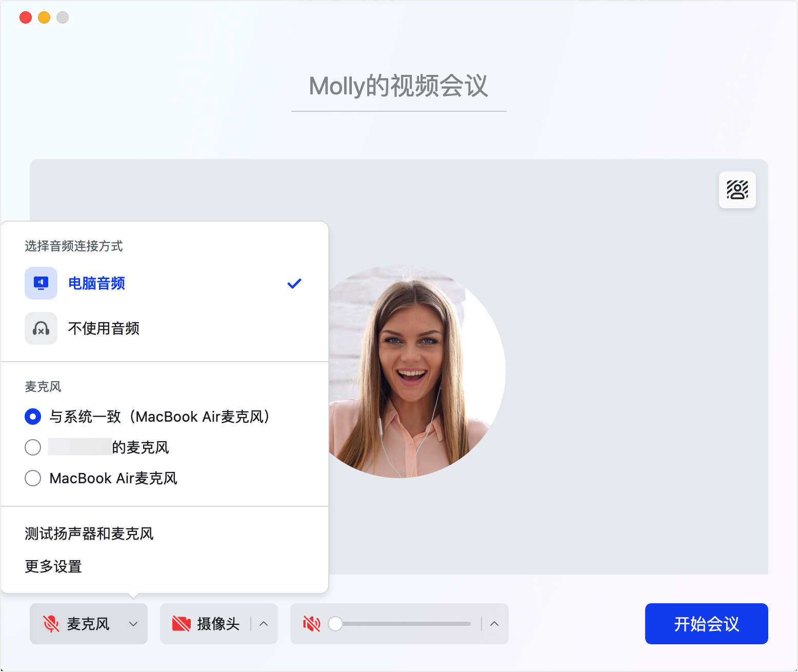
Task: Click the headphones icon beside 不使用音频
Action: point(41,328)
